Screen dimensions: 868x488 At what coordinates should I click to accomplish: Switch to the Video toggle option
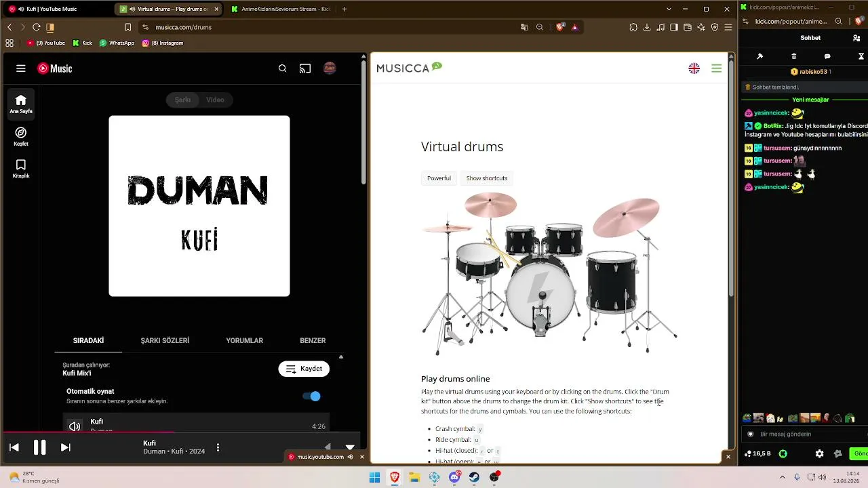click(215, 100)
